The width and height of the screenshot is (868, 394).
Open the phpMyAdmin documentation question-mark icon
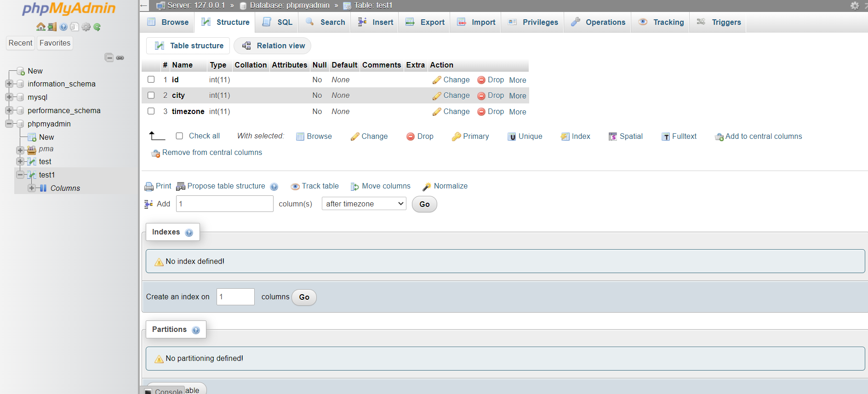click(63, 27)
